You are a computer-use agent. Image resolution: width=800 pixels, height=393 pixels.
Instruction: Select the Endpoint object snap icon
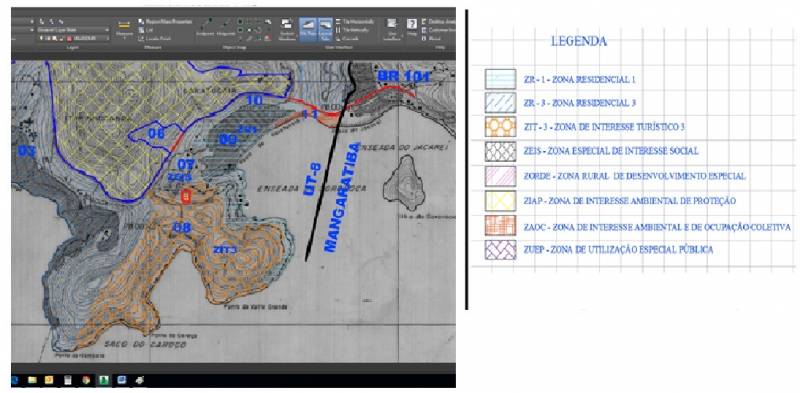pos(206,27)
